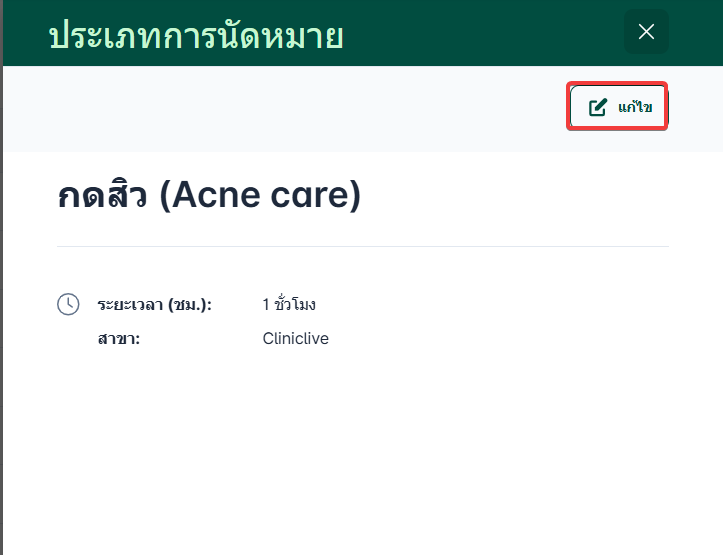Click the ประเภทการนัดหมาย header title
Image resolution: width=723 pixels, height=555 pixels.
pyautogui.click(x=196, y=35)
